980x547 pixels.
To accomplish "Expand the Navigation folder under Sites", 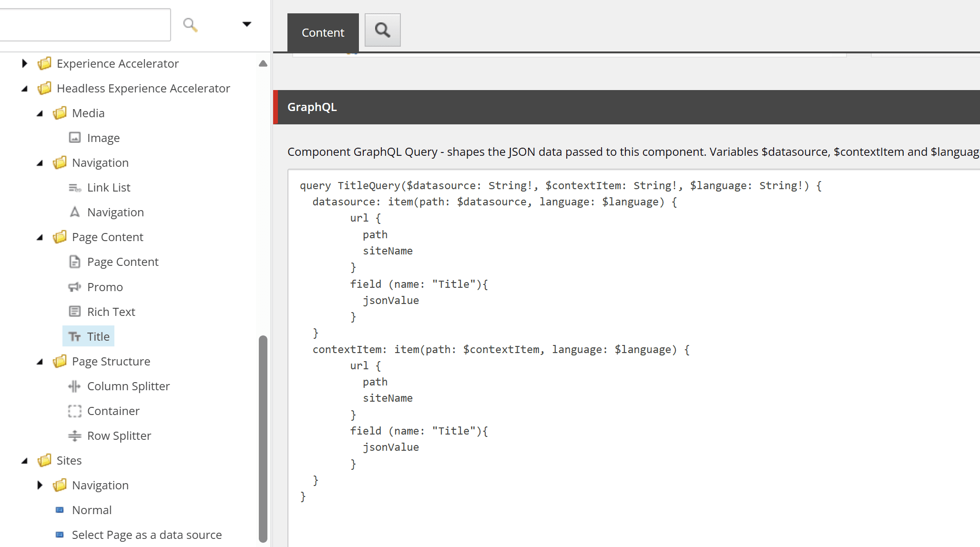I will tap(40, 485).
